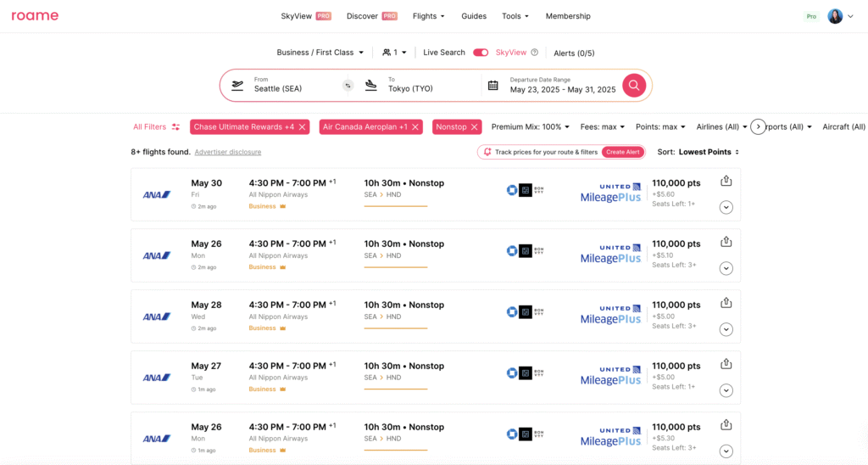The image size is (868, 465).
Task: Toggle the Live Search SkyView switch
Action: [481, 53]
